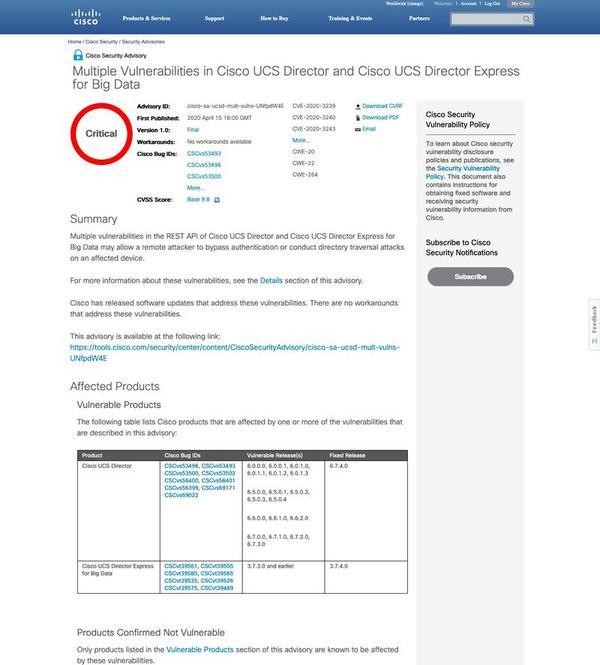Click the Critical severity badge

click(101, 134)
